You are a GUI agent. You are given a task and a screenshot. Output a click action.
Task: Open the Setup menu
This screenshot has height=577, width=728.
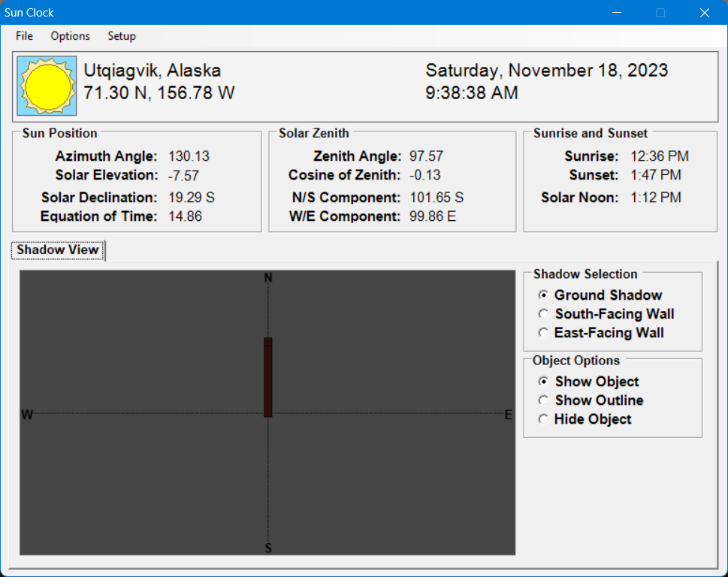122,36
